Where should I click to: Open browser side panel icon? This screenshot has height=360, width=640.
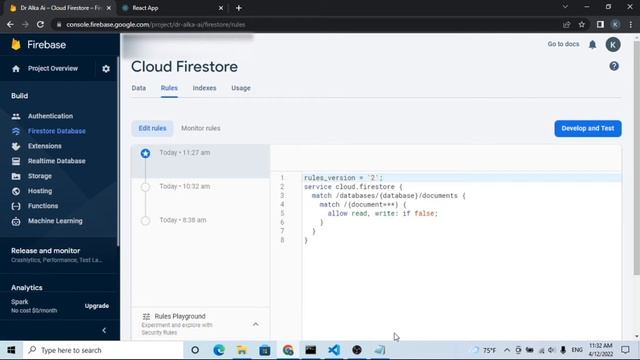[x=600, y=24]
